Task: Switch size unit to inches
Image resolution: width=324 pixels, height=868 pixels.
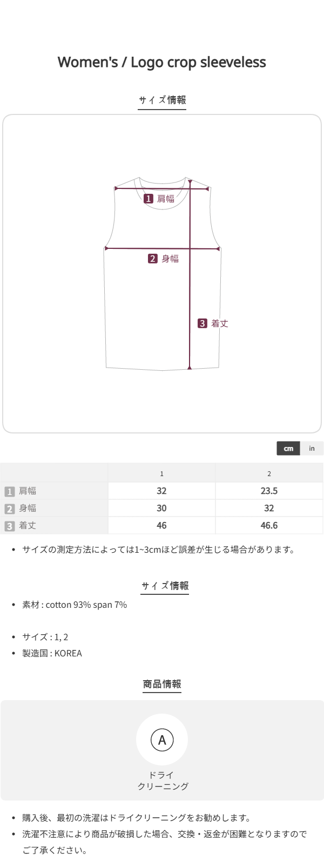Action: click(312, 449)
